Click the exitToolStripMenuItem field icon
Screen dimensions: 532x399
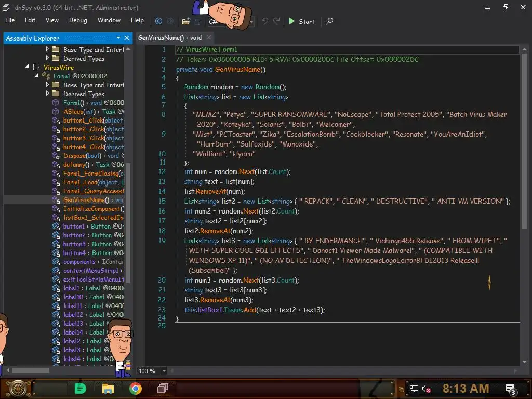click(x=56, y=279)
